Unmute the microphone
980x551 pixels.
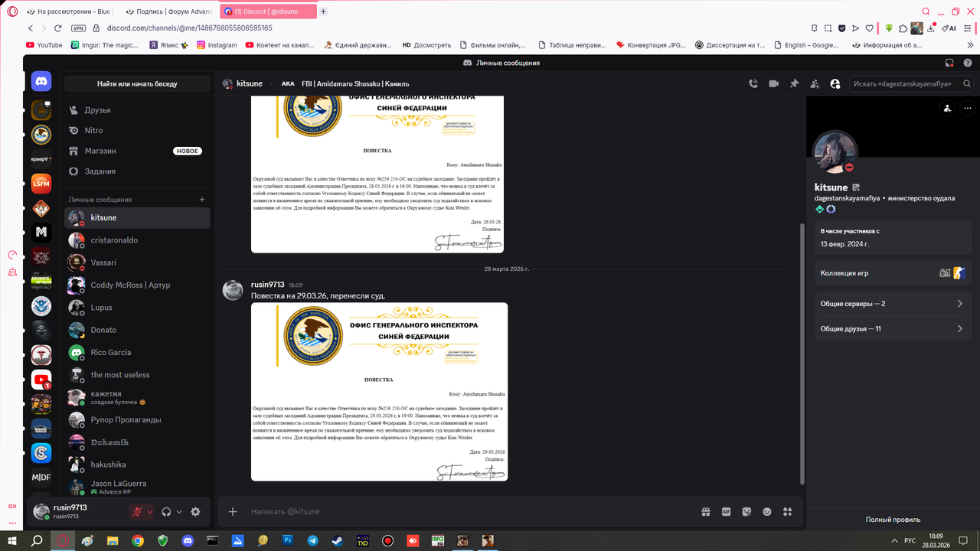pyautogui.click(x=138, y=511)
